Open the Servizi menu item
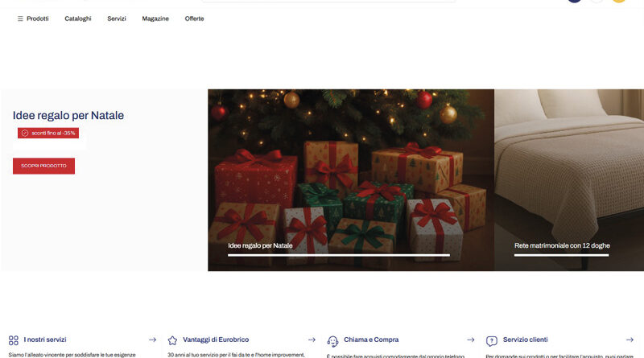644x358 pixels. pyautogui.click(x=117, y=19)
